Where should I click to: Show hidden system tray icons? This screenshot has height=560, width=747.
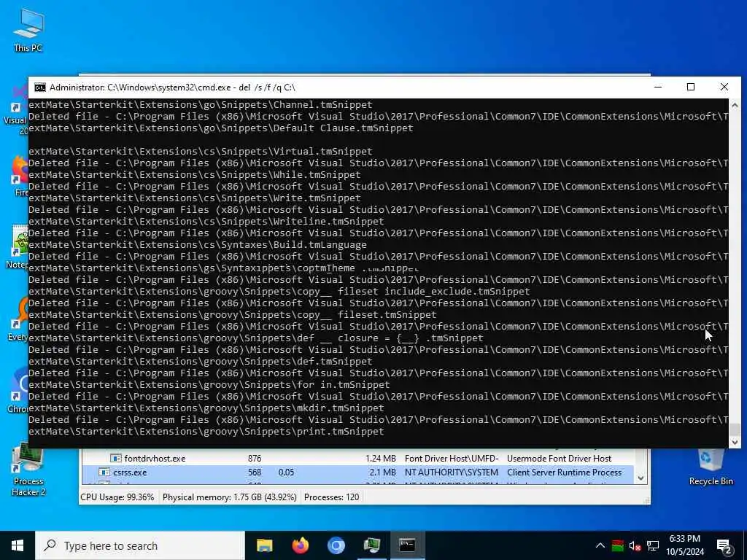[600, 545]
